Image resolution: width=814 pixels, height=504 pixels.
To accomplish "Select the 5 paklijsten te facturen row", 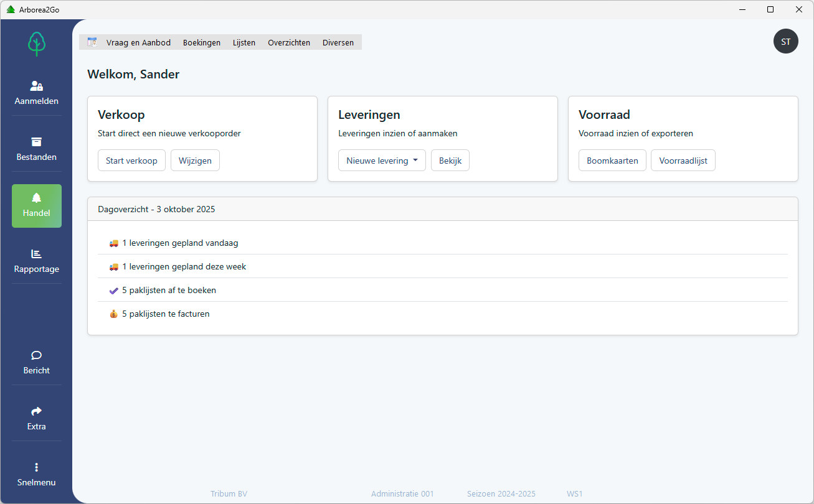I will pos(166,314).
